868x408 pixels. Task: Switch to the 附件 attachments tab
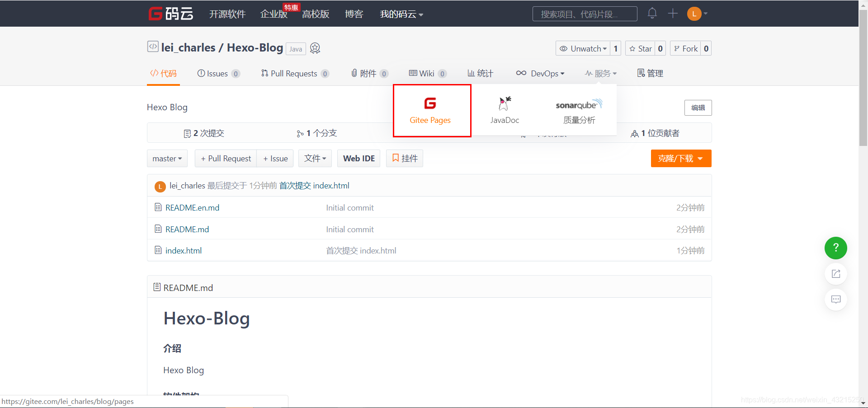click(x=370, y=73)
